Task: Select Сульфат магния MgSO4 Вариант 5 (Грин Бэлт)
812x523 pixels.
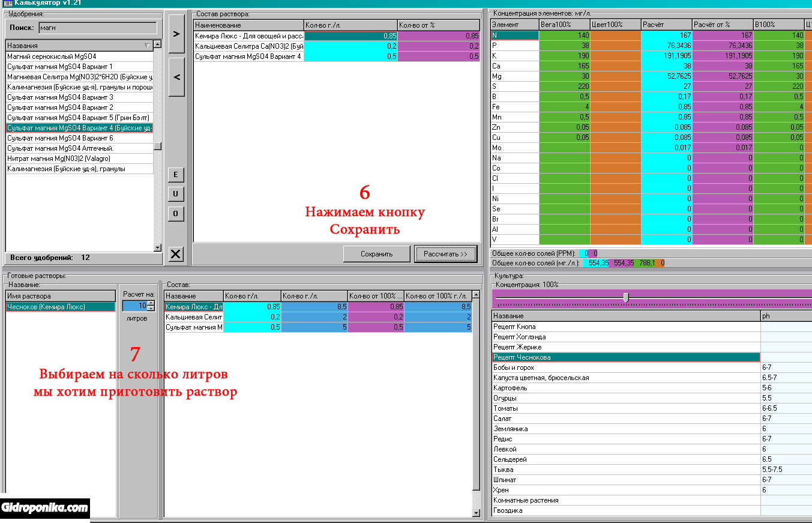Action: [79, 118]
